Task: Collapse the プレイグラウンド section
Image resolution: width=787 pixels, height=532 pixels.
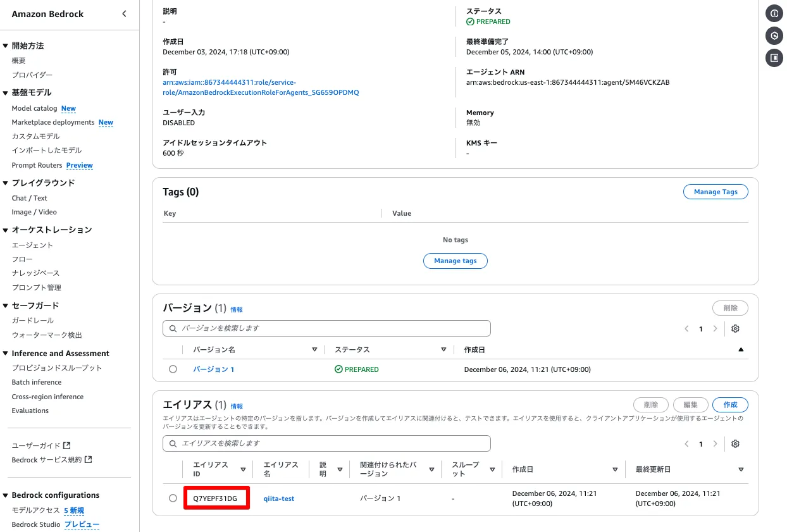Action: 6,183
